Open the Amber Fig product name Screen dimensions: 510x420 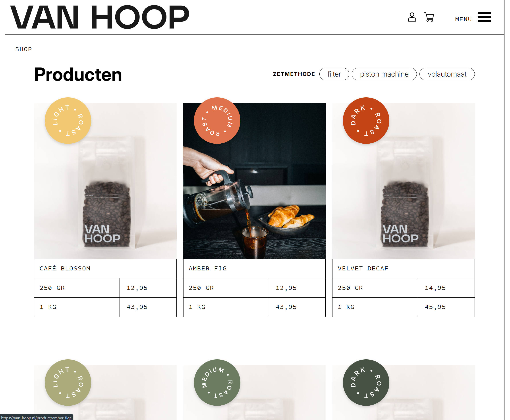(208, 269)
